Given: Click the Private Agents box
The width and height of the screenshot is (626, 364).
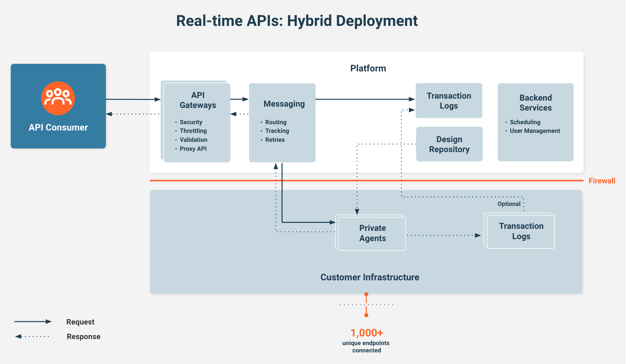Looking at the screenshot, I should pos(372,233).
